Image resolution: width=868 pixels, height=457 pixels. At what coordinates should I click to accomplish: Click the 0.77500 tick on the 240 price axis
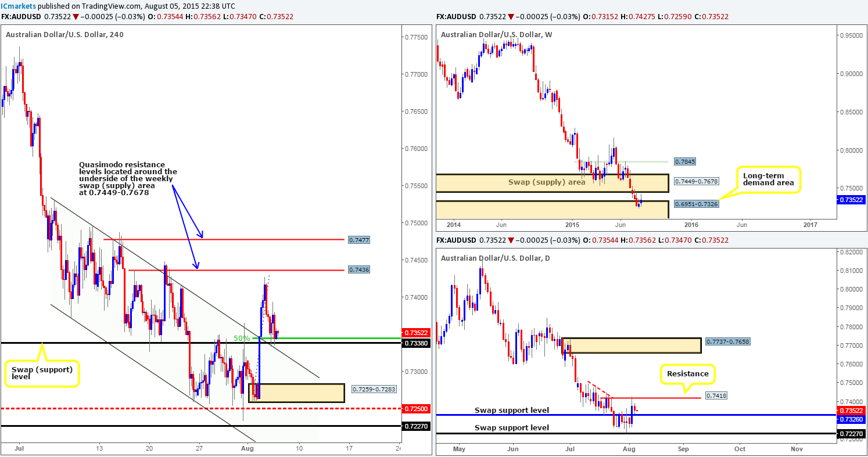(416, 37)
